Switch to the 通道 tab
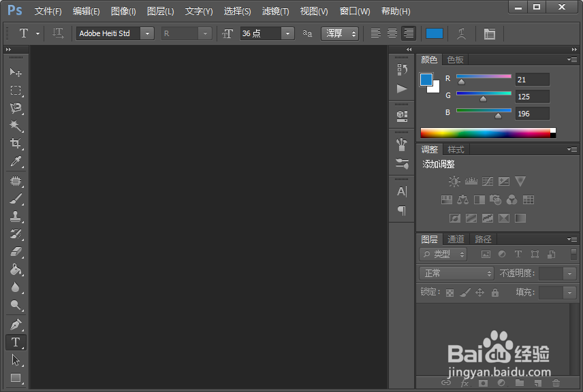583x392 pixels. coord(456,240)
